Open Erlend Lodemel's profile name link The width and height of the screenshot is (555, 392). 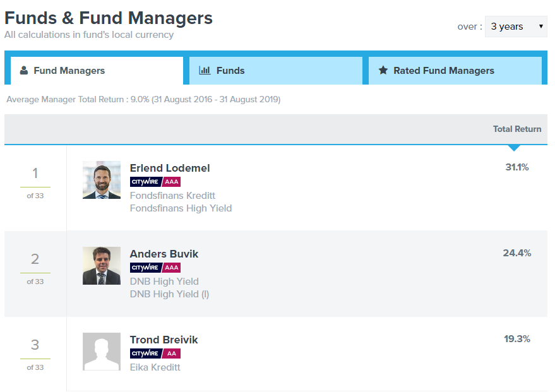pyautogui.click(x=170, y=168)
